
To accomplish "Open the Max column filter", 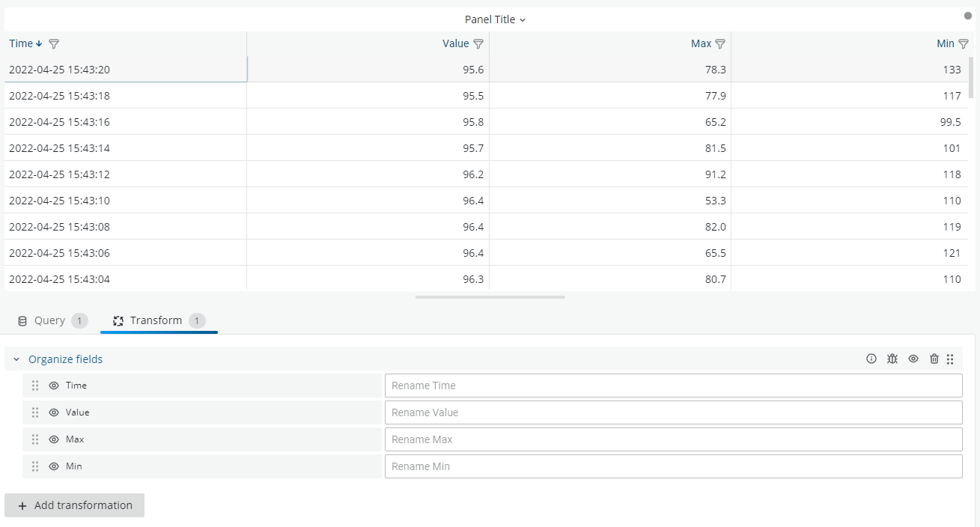I will (720, 43).
